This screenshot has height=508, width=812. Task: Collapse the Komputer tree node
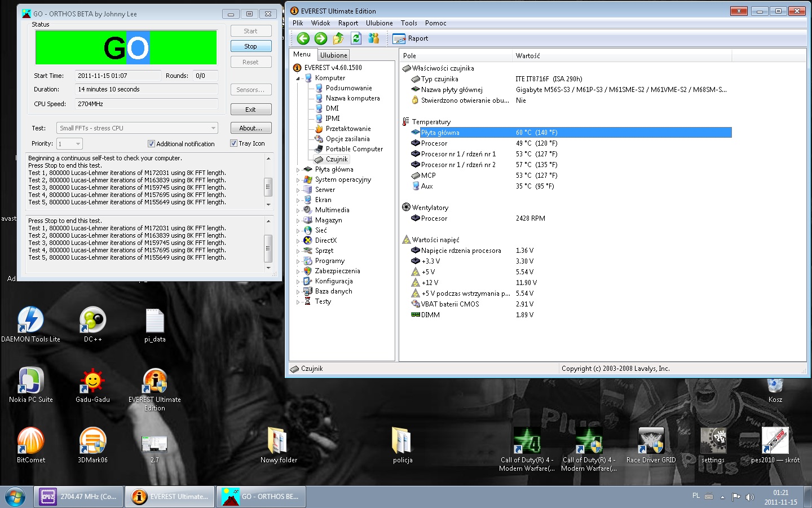tap(298, 78)
